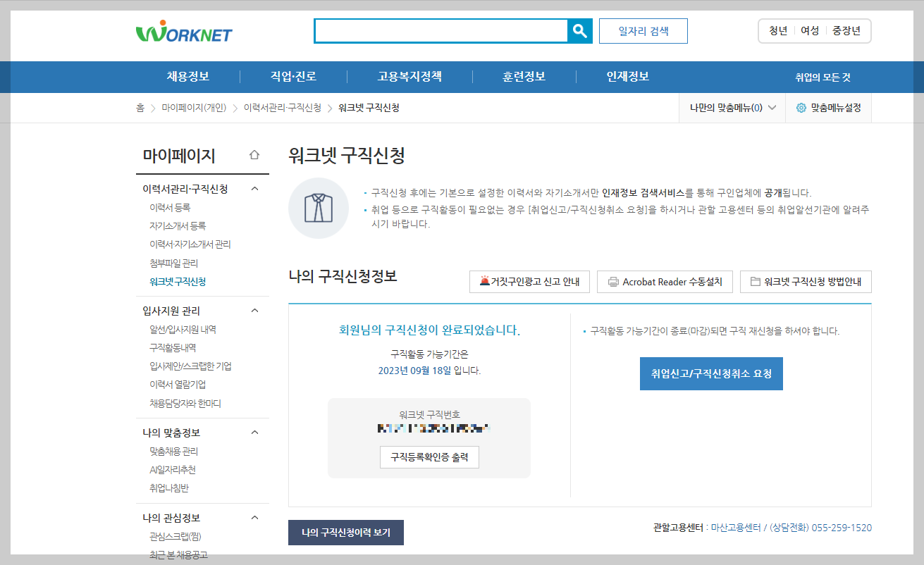The image size is (924, 565).
Task: Click the 워크넷 구직신청 방법안내 button
Action: click(x=806, y=282)
